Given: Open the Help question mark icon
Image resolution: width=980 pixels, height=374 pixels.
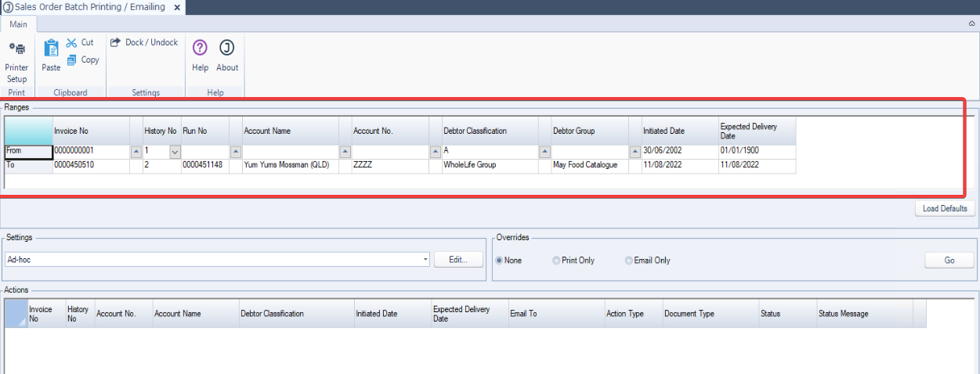Looking at the screenshot, I should pyautogui.click(x=200, y=49).
